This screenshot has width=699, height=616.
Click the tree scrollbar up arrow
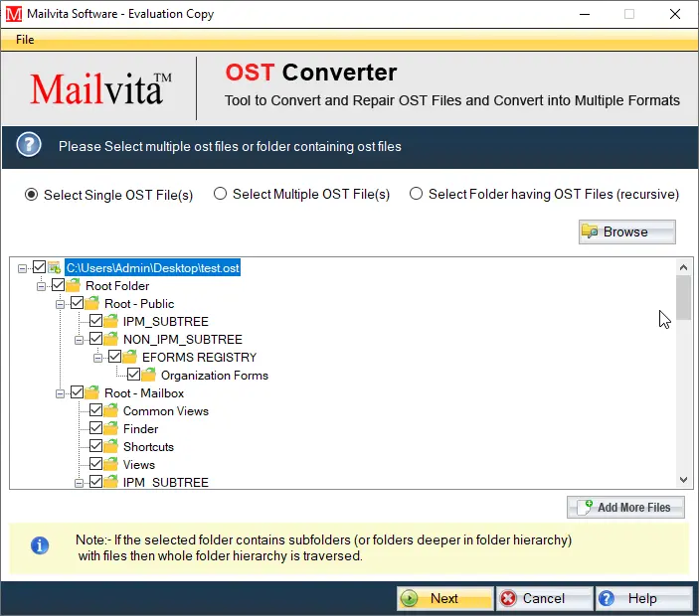(683, 267)
